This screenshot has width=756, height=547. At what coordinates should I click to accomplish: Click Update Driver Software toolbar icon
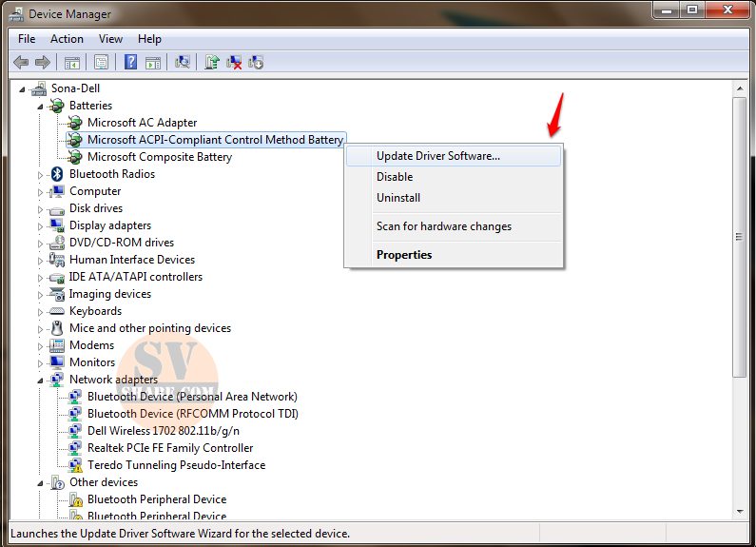[211, 63]
